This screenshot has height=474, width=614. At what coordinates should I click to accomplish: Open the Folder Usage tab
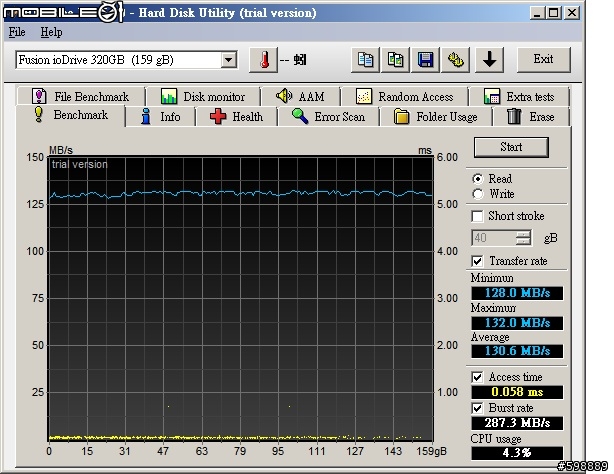point(436,117)
